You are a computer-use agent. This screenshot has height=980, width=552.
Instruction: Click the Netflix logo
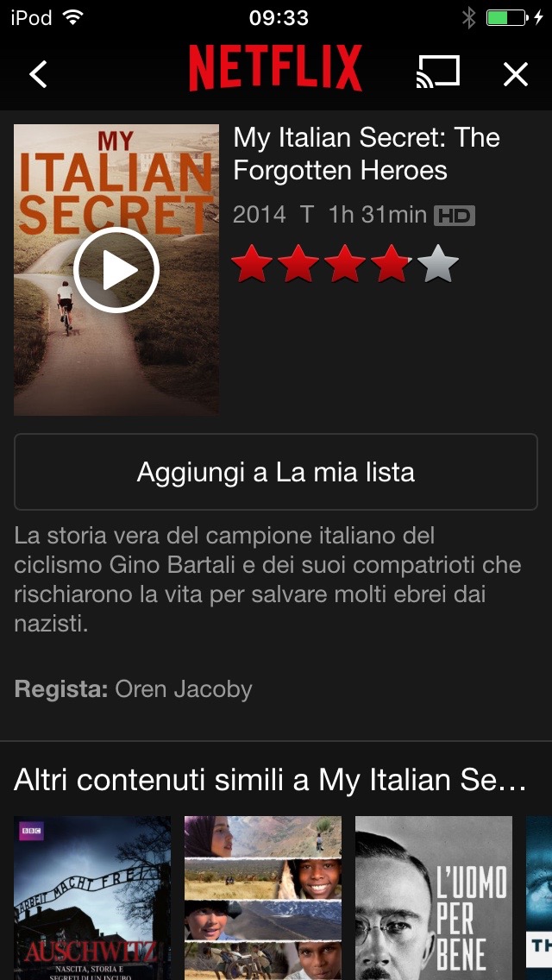point(276,68)
